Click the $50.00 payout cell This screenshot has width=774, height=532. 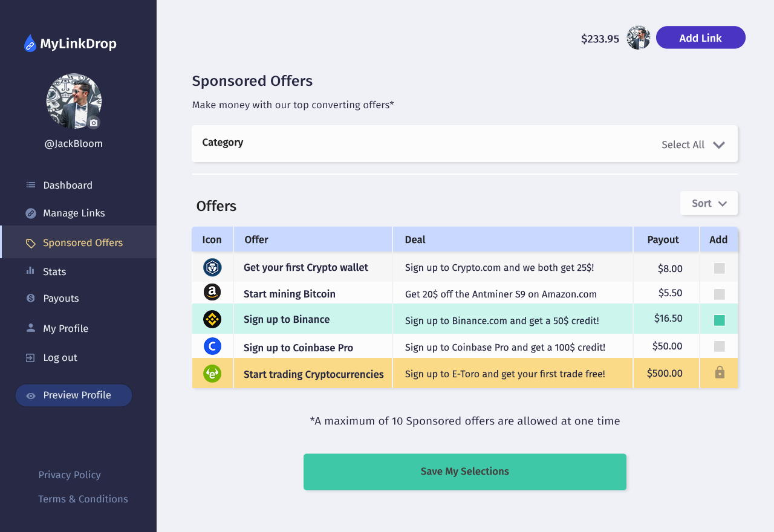tap(668, 346)
